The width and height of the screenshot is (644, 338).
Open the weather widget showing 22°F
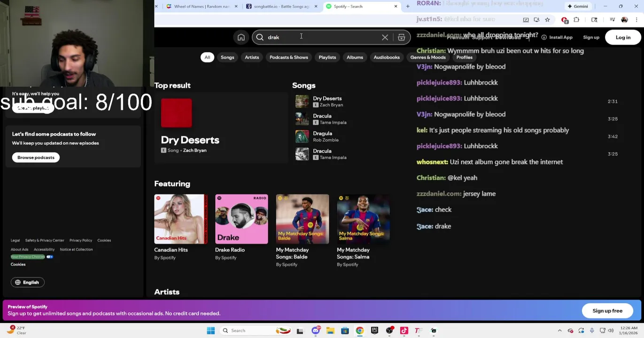[x=16, y=330]
